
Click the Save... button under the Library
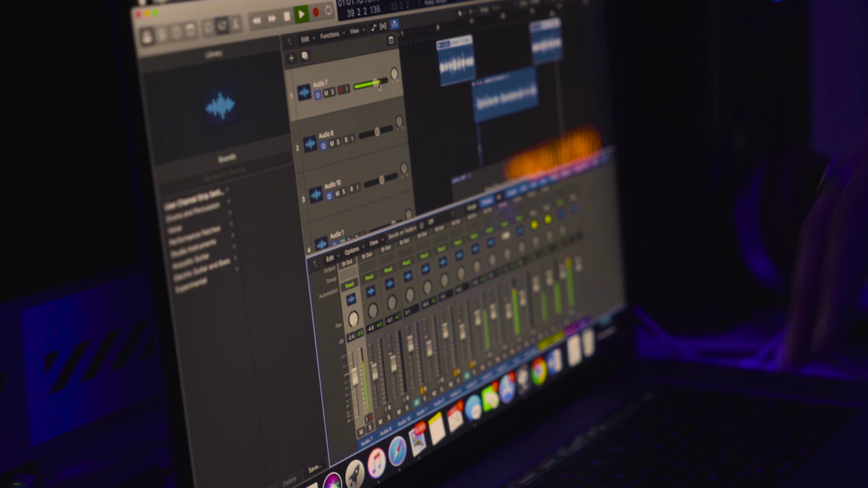point(314,469)
